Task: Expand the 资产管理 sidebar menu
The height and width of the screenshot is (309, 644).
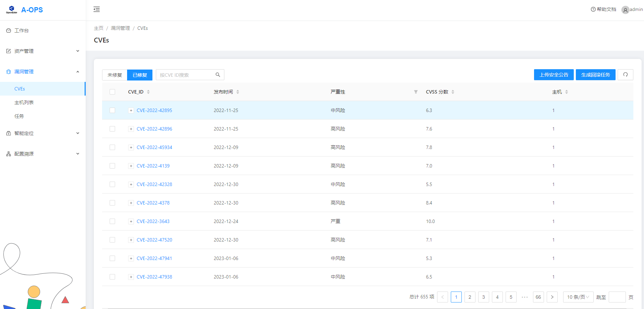Action: (x=43, y=51)
